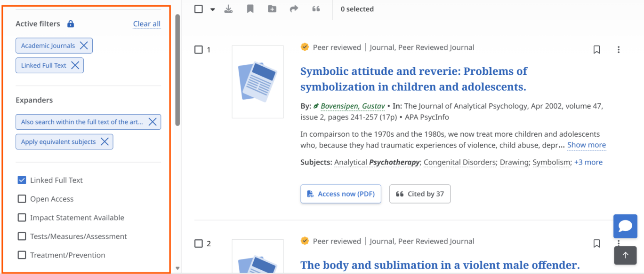The width and height of the screenshot is (644, 274).
Task: Click the cite quotation icon in toolbar
Action: pos(316,9)
